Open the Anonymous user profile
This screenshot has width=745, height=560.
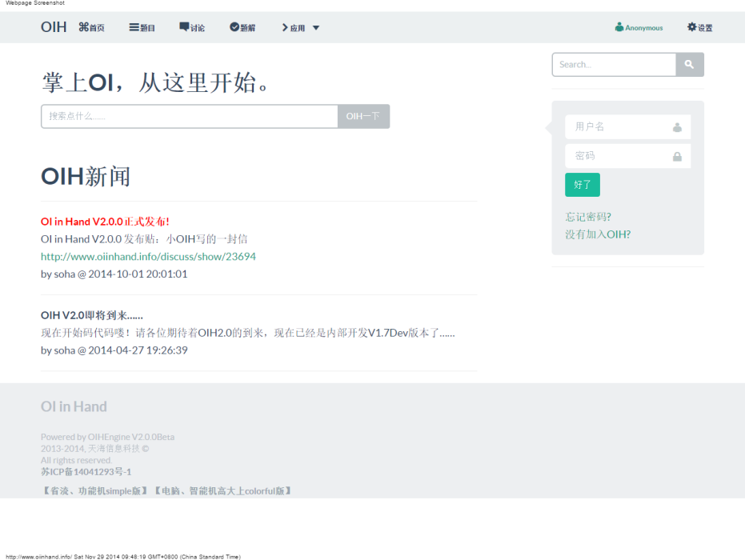(x=639, y=27)
